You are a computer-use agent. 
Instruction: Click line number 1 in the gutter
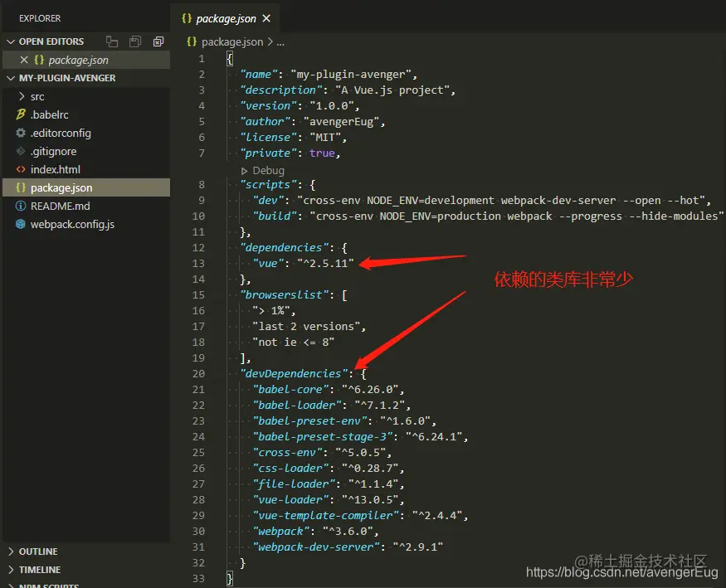pyautogui.click(x=202, y=59)
